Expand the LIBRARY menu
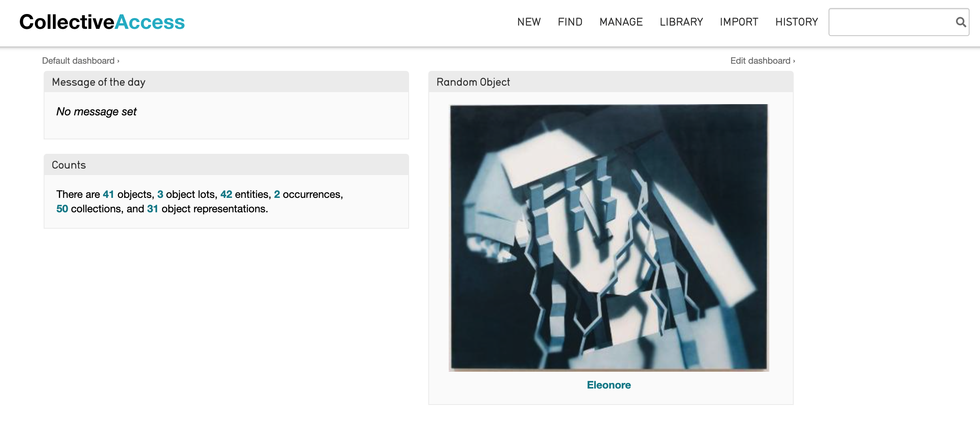 point(681,22)
